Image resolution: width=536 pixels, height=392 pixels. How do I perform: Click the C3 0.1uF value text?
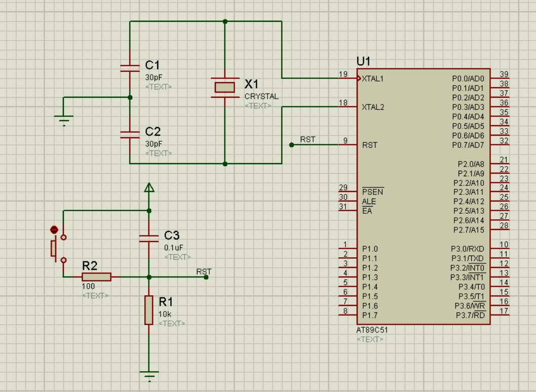174,248
